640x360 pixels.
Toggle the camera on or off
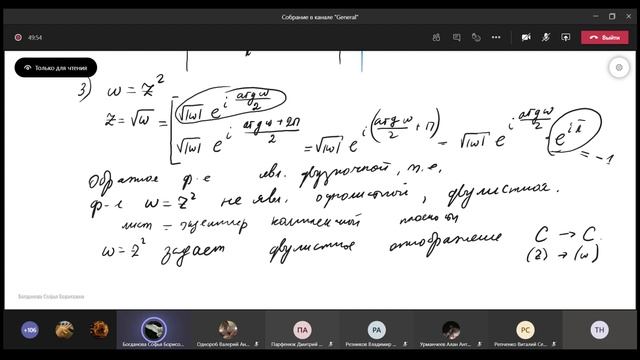tap(526, 38)
